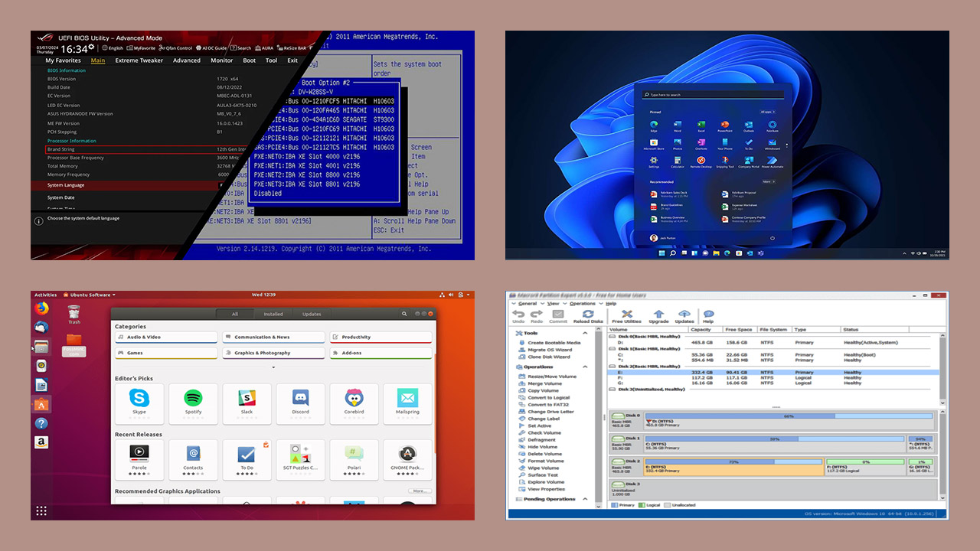Click the More button for graphics applications
The height and width of the screenshot is (551, 980).
[x=419, y=491]
